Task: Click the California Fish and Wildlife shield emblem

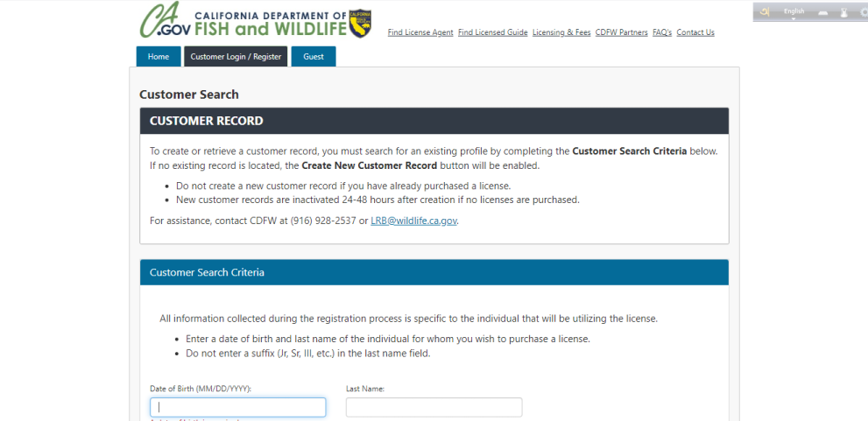Action: point(360,23)
